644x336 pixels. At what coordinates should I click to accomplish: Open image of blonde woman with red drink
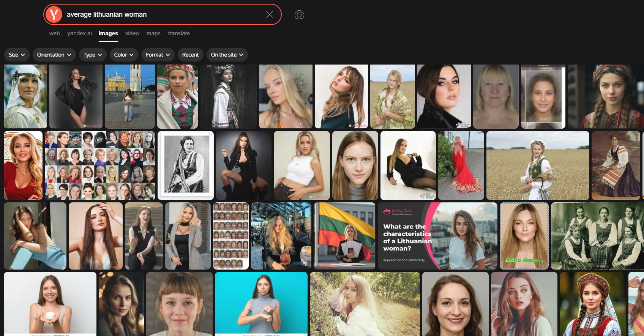coord(281,236)
